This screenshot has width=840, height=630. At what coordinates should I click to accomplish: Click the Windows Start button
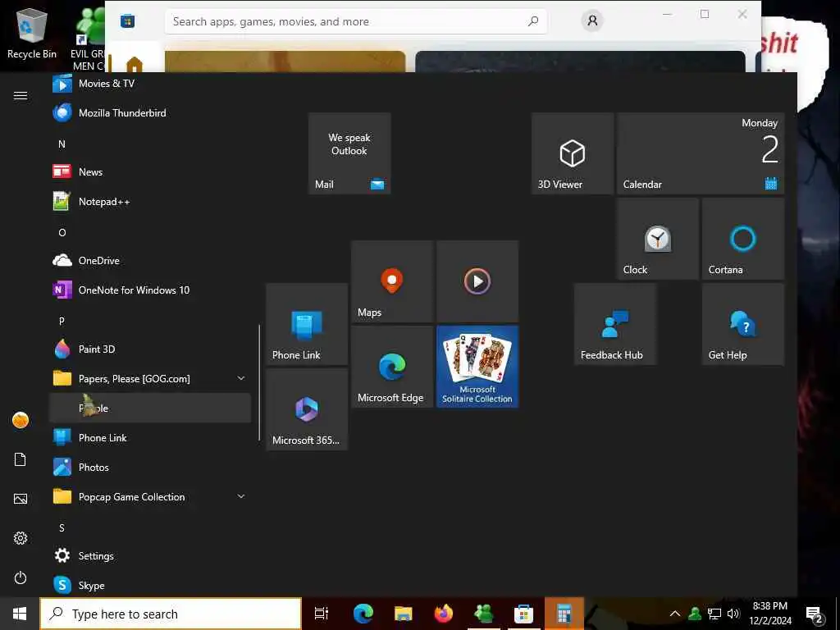click(x=20, y=614)
